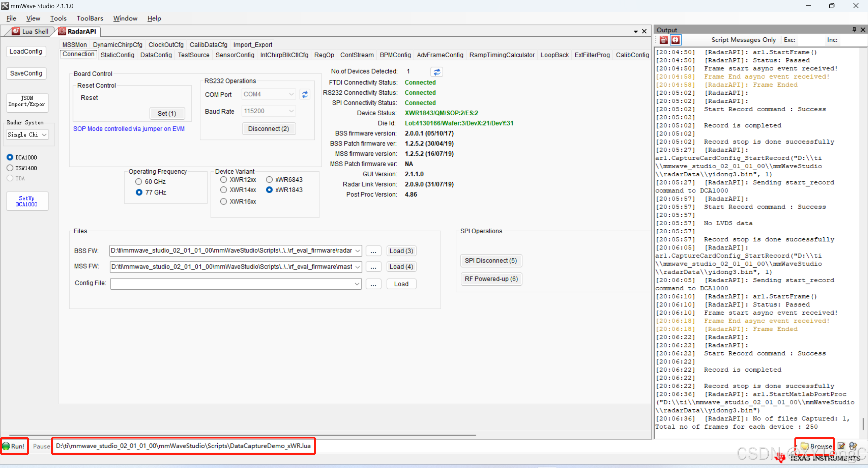Close the Output panel
Viewport: 868px width, 468px height.
coord(863,30)
